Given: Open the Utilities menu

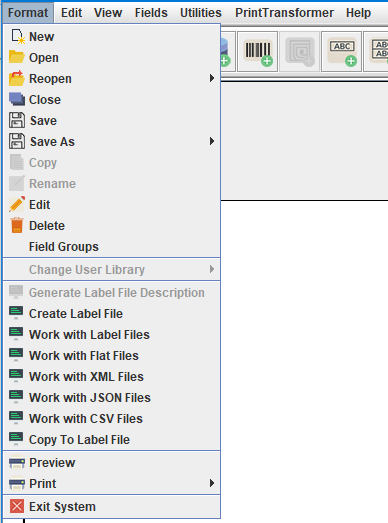Looking at the screenshot, I should [x=201, y=13].
